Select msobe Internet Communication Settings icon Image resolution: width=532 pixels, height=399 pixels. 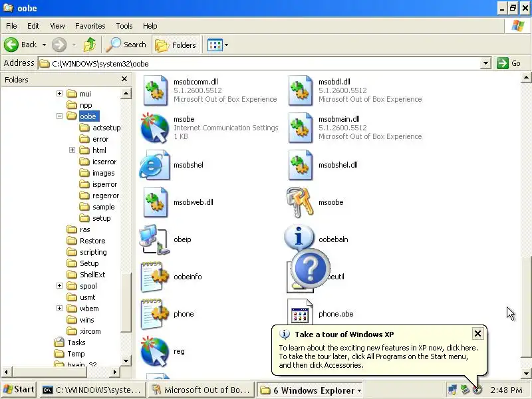pos(155,128)
